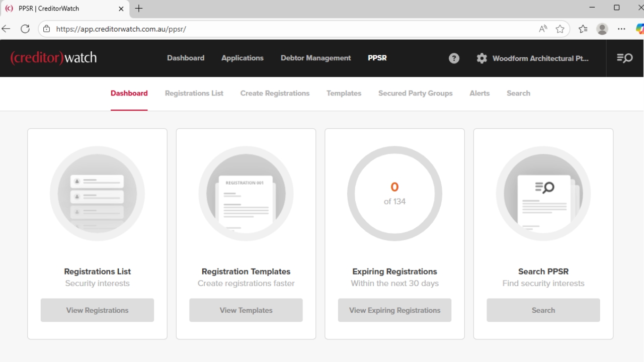
Task: Click the View Registrations button
Action: pyautogui.click(x=97, y=310)
